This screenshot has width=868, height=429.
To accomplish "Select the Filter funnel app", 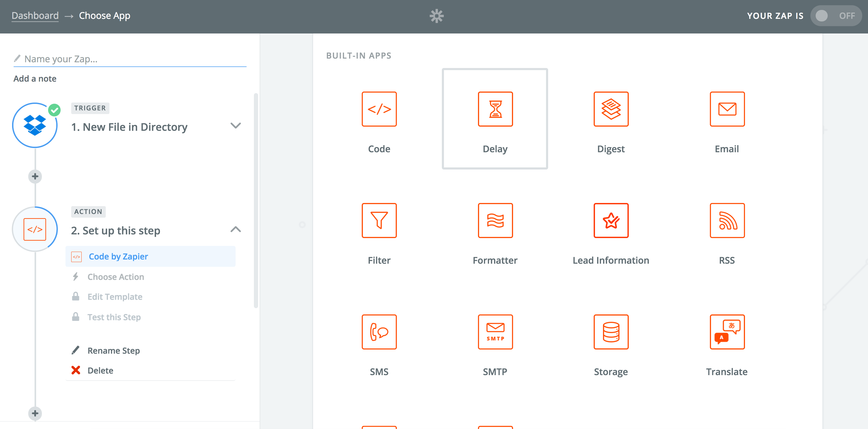I will pyautogui.click(x=379, y=221).
